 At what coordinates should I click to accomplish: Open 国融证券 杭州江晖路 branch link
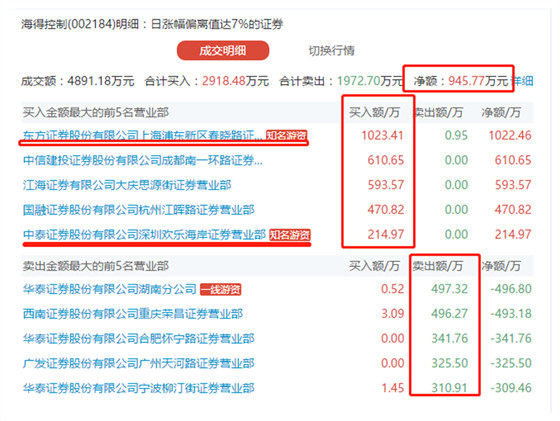click(x=139, y=210)
